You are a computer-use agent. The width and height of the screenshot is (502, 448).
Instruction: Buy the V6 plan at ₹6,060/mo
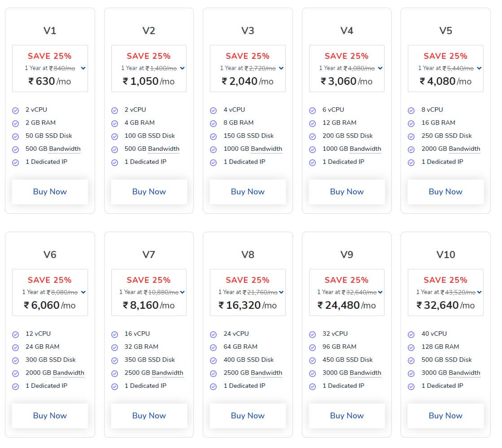[50, 416]
